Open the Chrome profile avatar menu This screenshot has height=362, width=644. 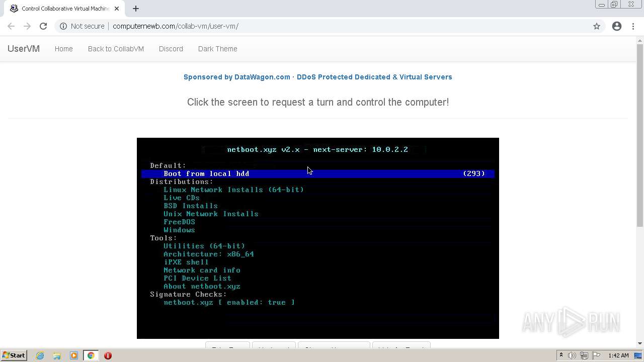coord(617,26)
